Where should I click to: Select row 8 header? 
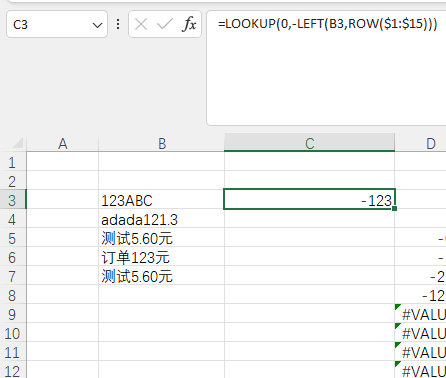pyautogui.click(x=12, y=295)
